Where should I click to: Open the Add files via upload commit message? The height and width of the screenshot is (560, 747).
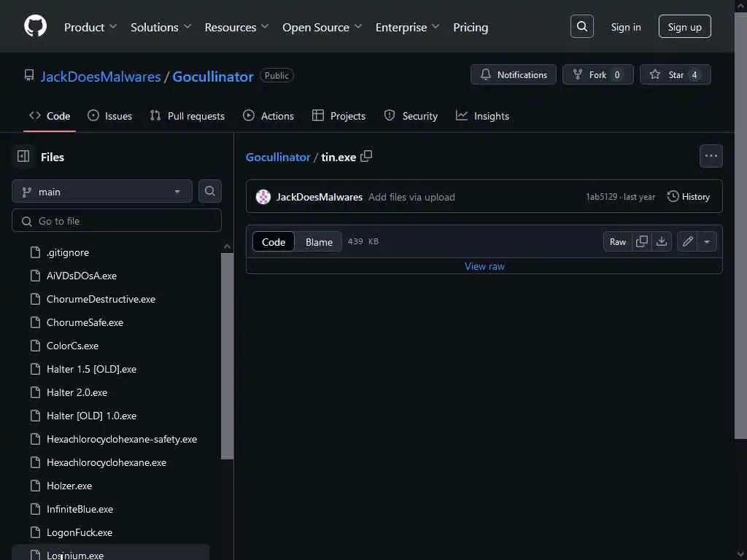pyautogui.click(x=411, y=197)
